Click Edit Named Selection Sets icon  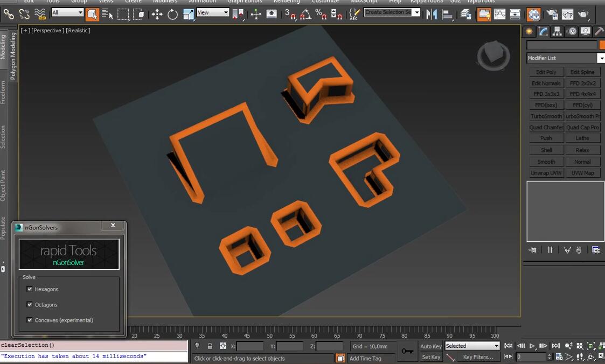pyautogui.click(x=354, y=15)
